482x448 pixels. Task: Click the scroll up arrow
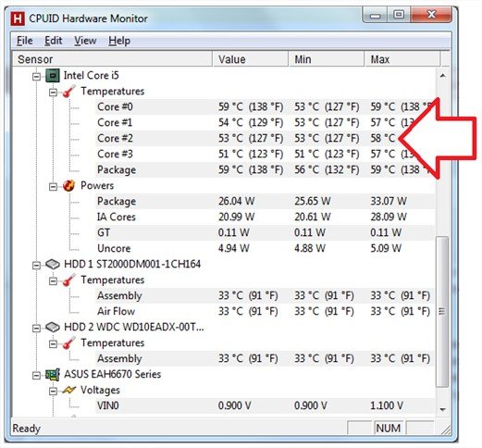[x=442, y=76]
